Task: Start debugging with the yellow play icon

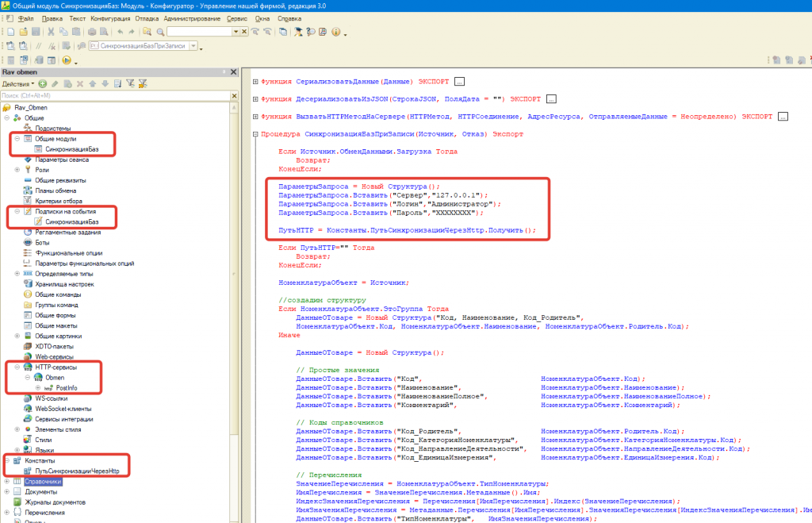Action: 67,60
